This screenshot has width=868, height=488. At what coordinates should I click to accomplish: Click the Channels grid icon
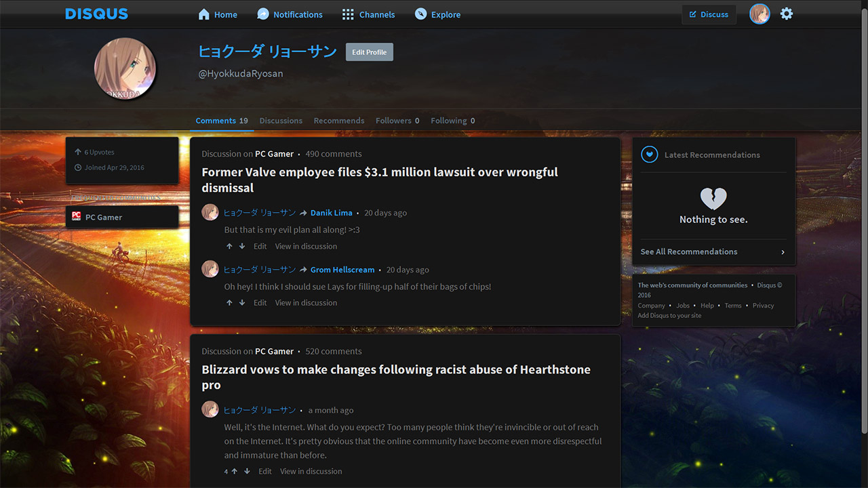(348, 14)
